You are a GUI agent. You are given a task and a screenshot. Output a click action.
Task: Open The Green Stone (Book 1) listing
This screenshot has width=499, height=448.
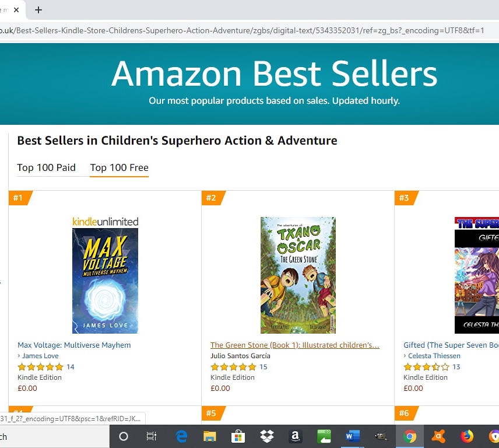[x=294, y=345]
